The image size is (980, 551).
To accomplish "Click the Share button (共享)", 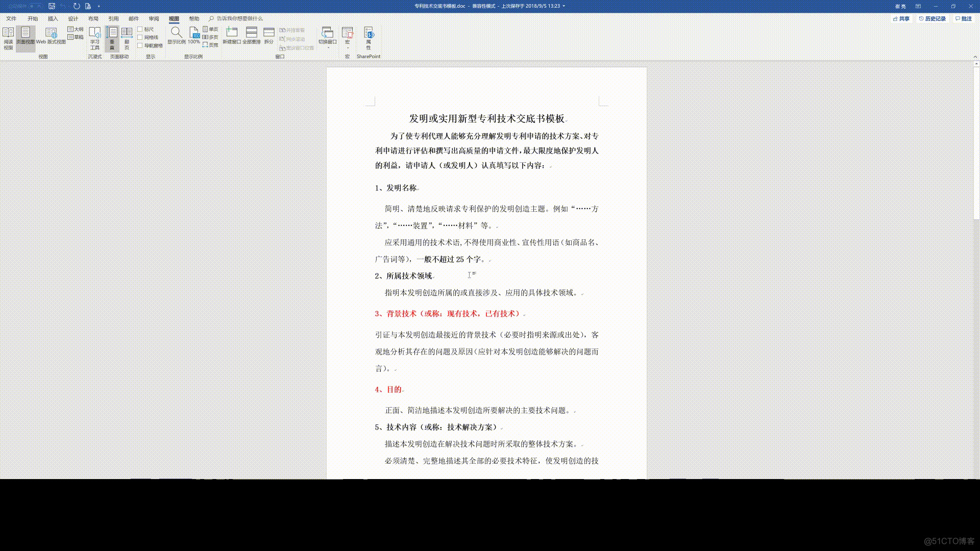I will click(x=901, y=18).
